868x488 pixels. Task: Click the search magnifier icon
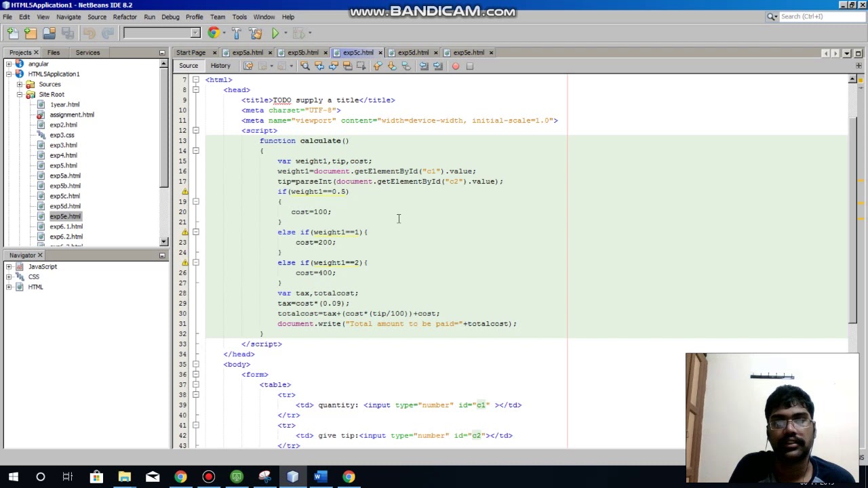point(772,16)
